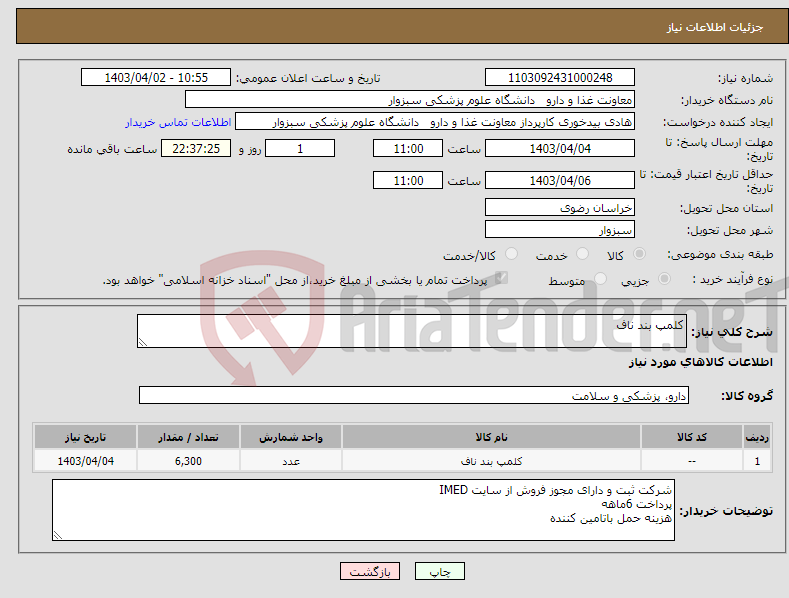Select the جزیی purchase type radio
Image resolution: width=789 pixels, height=598 pixels.
click(664, 278)
